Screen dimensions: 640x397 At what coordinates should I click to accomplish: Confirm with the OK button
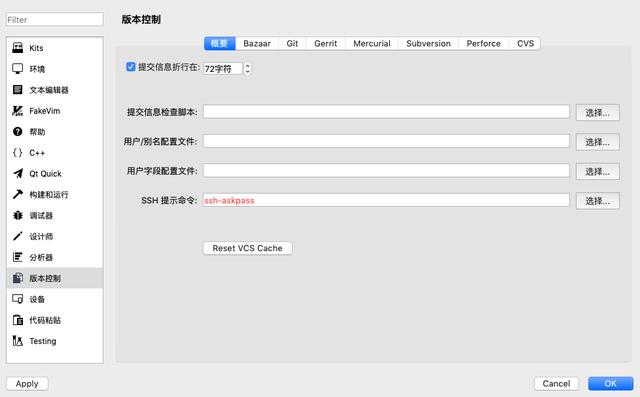coord(611,384)
